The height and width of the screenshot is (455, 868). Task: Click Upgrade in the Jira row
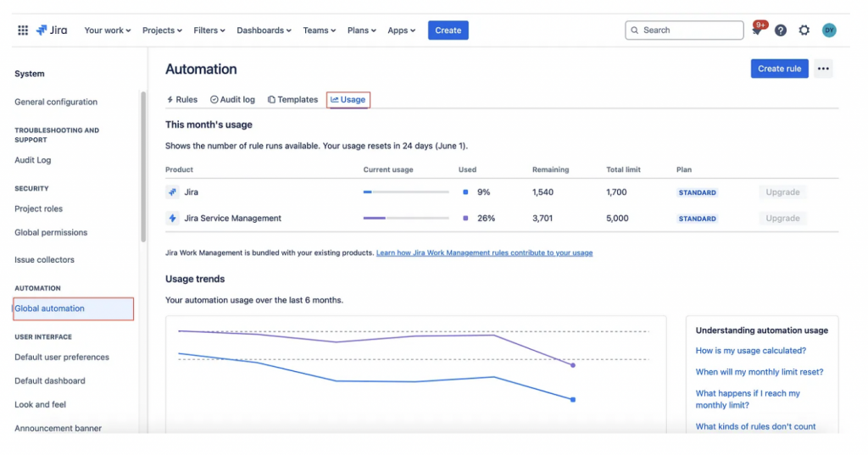782,192
